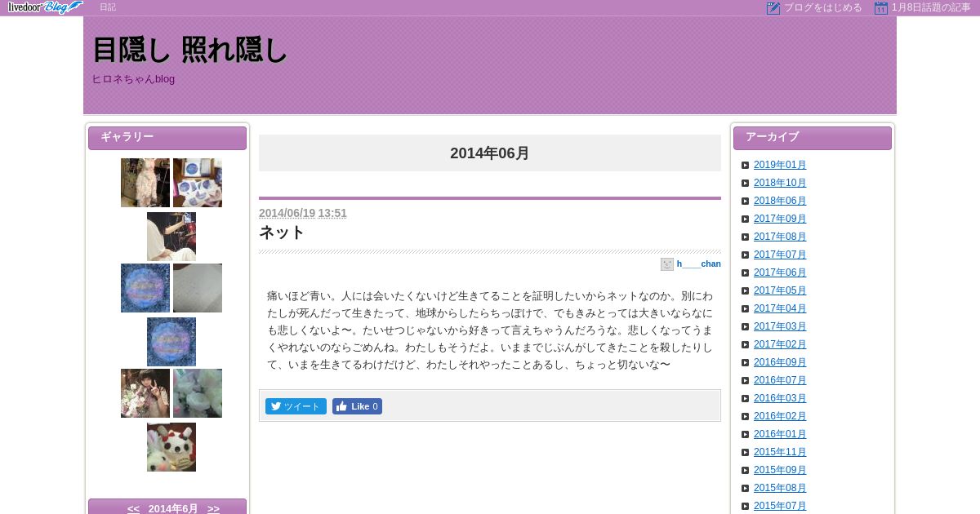980x514 pixels.
Task: Open the 日記 category link in top bar
Action: click(x=108, y=7)
